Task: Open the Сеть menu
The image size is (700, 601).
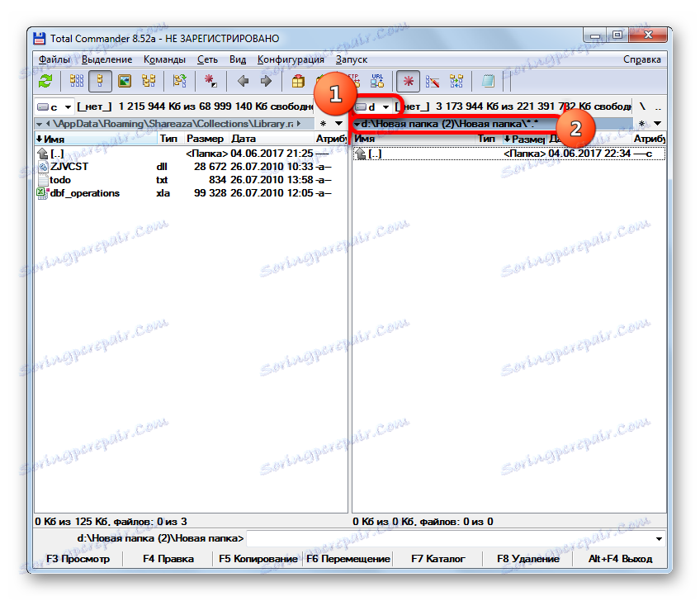Action: pos(207,59)
